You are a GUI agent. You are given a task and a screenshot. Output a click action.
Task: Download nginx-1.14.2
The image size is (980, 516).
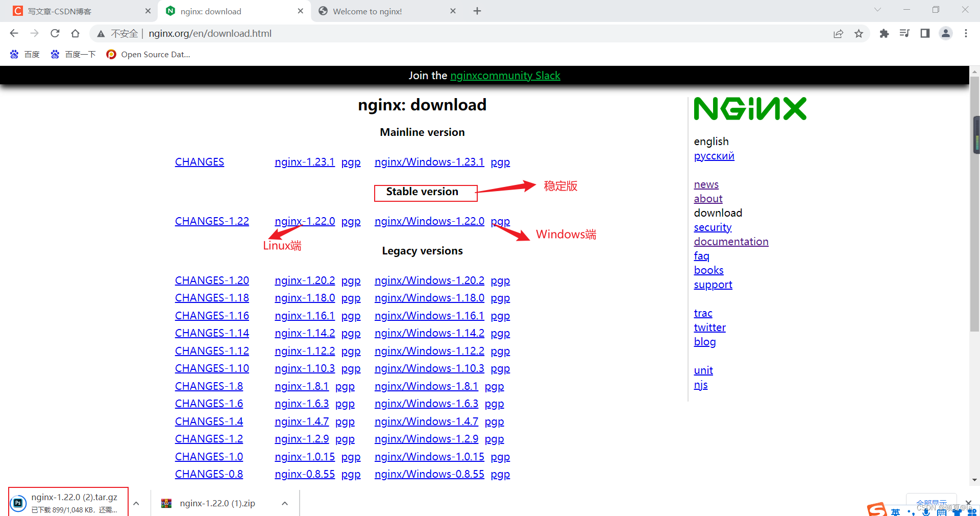[x=305, y=333]
